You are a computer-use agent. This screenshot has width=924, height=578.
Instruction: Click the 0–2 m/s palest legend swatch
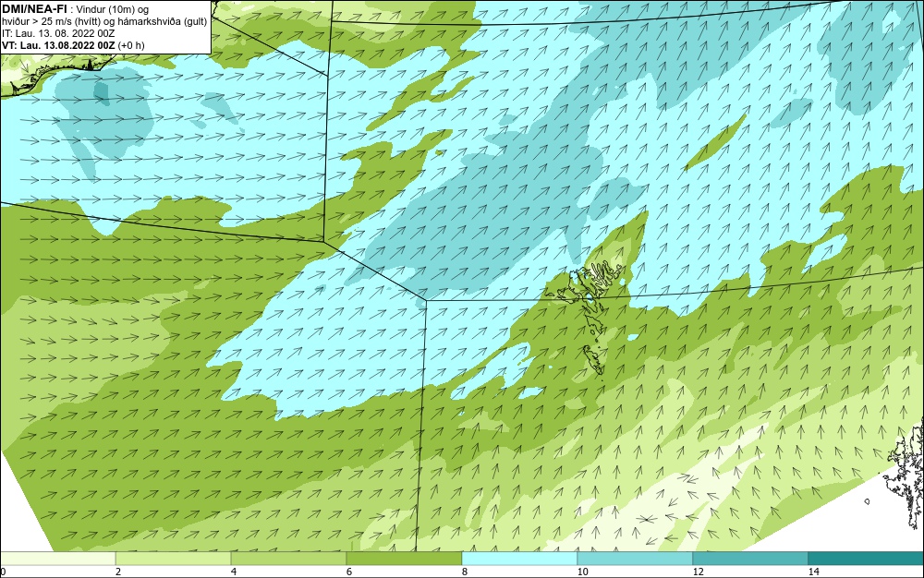pos(57,559)
